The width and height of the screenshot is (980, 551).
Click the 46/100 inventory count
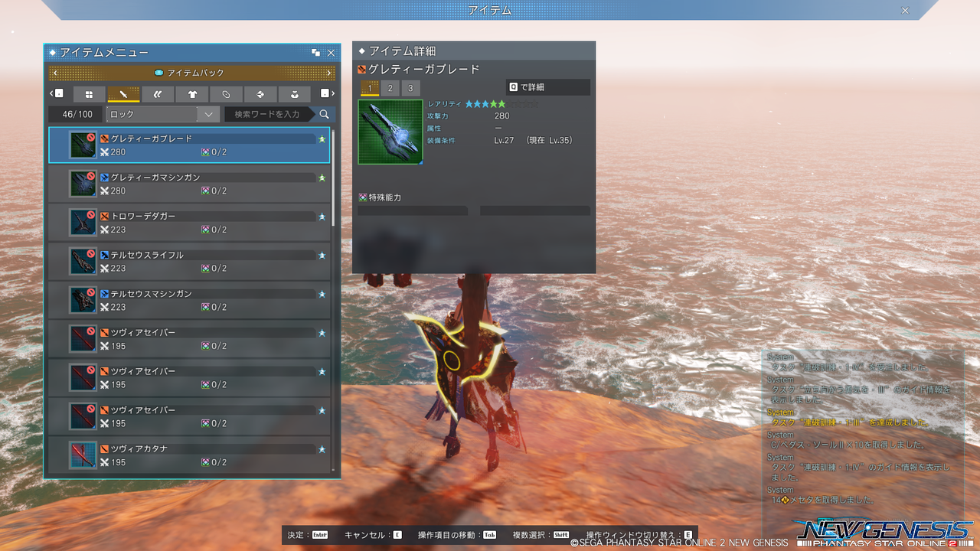click(x=77, y=114)
